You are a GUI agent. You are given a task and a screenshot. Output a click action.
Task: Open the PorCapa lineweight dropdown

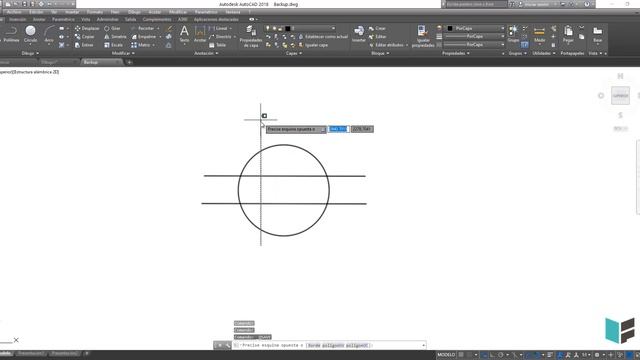(x=502, y=44)
